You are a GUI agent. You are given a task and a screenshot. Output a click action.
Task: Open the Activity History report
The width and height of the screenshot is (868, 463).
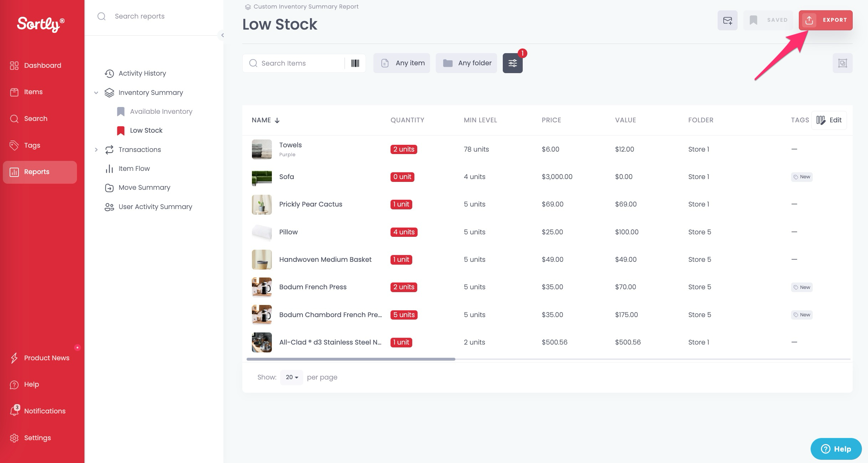pyautogui.click(x=142, y=73)
